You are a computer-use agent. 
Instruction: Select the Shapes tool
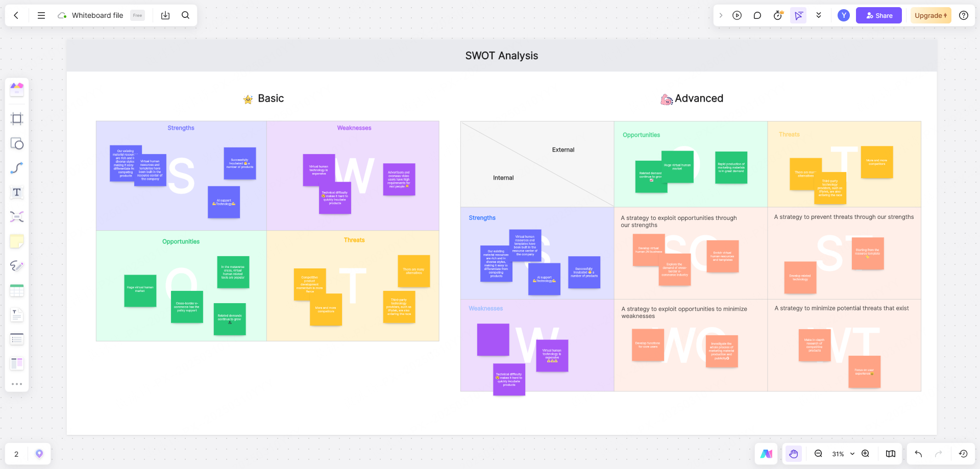click(17, 143)
